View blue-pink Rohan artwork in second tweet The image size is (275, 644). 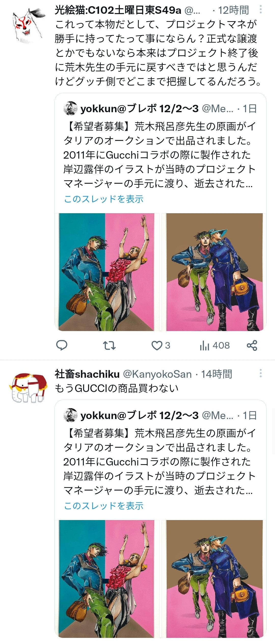click(107, 579)
